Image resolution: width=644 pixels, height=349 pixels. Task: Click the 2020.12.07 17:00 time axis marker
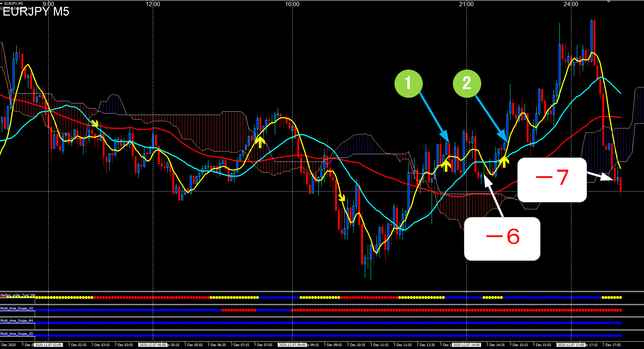click(x=571, y=345)
